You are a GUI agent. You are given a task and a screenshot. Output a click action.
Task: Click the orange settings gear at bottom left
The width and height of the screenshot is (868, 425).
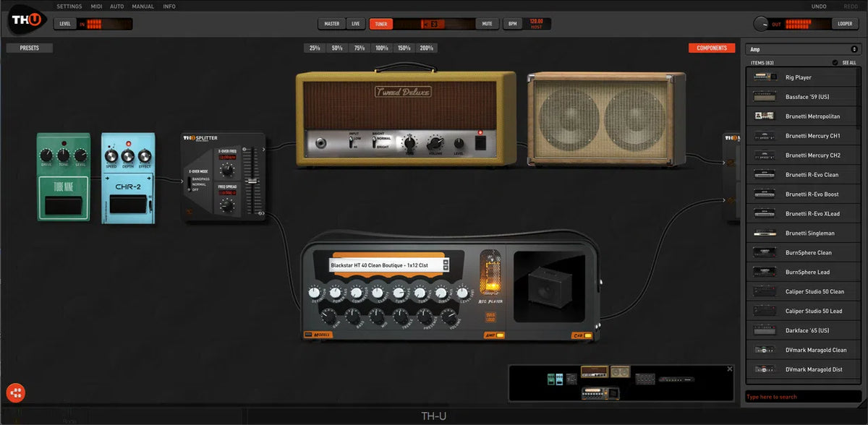pos(14,392)
